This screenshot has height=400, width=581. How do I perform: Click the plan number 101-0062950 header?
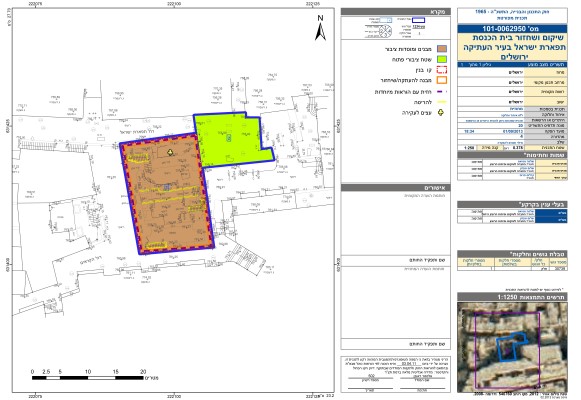(x=512, y=29)
